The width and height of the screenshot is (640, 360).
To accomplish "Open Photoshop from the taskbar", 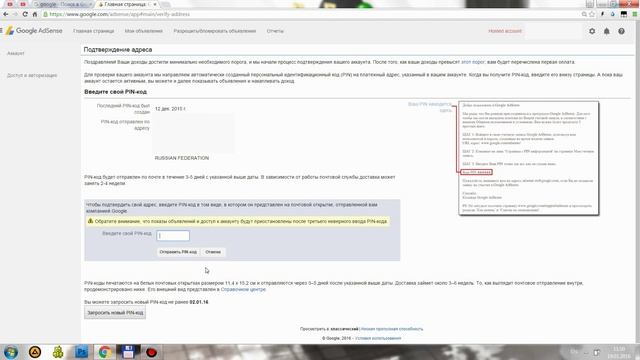I will [81, 352].
